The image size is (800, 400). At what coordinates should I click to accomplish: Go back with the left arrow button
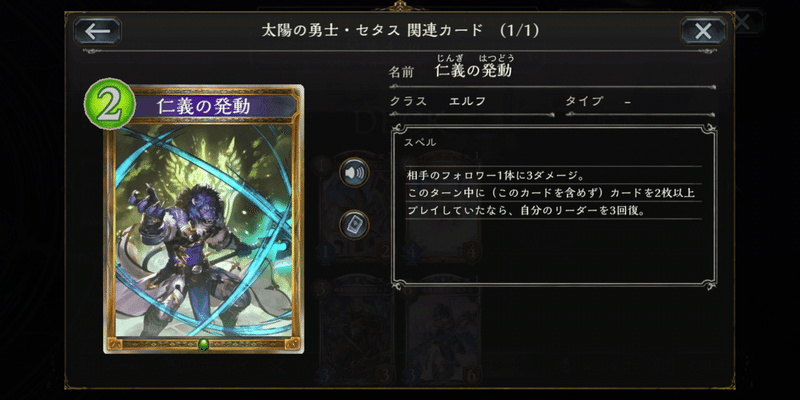click(97, 31)
